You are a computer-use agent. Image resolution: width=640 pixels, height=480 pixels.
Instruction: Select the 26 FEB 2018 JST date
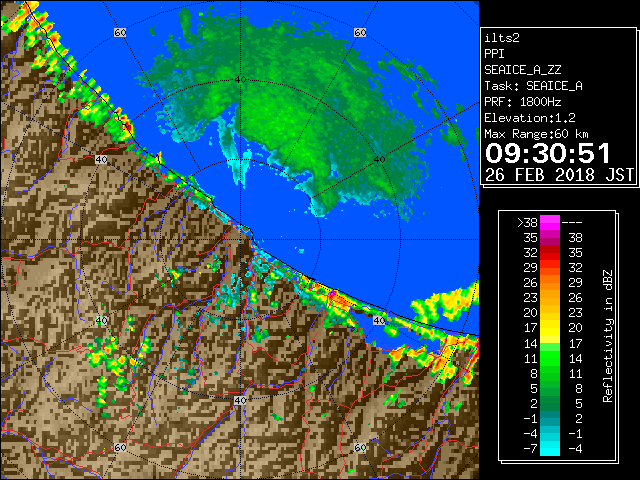(x=560, y=175)
